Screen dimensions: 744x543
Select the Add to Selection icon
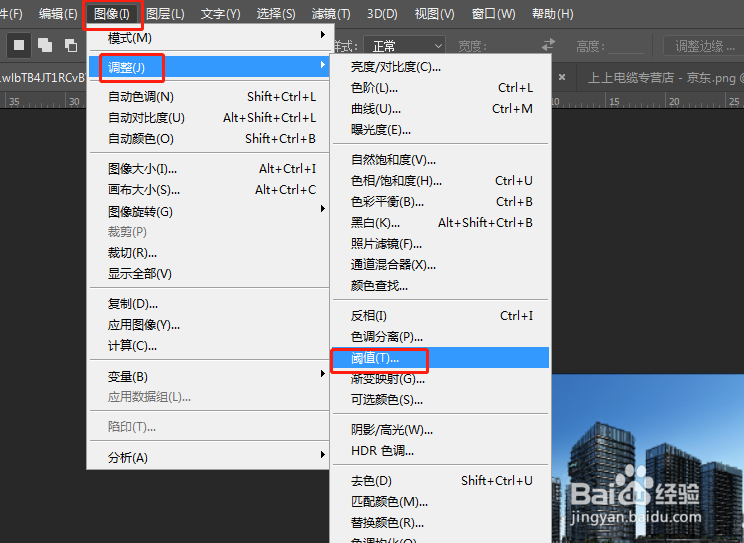(45, 46)
